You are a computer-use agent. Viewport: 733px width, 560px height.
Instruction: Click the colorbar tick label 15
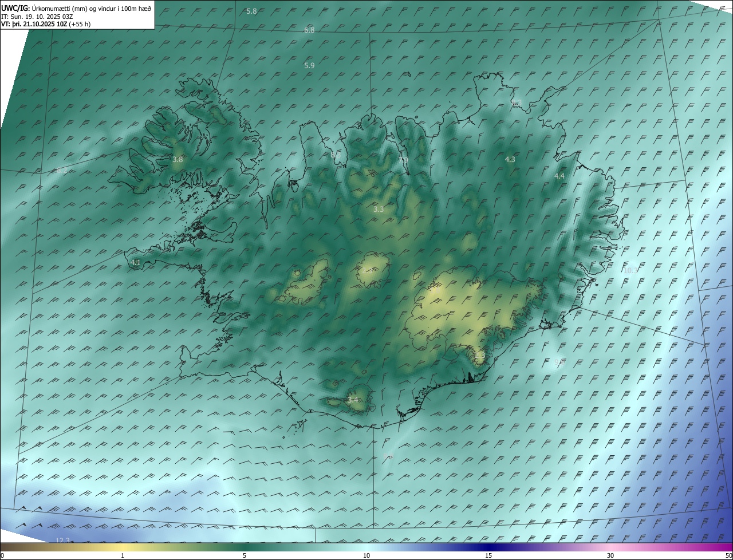[x=488, y=555]
